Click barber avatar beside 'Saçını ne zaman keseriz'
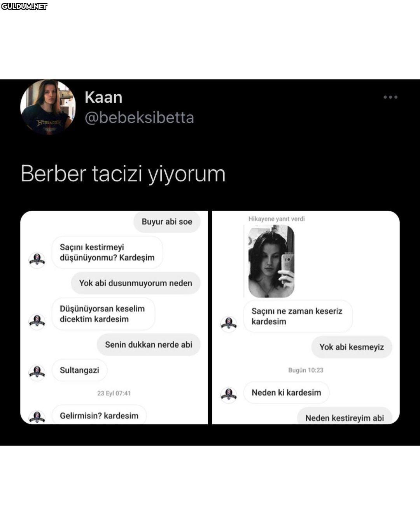420x525 pixels. point(229,324)
